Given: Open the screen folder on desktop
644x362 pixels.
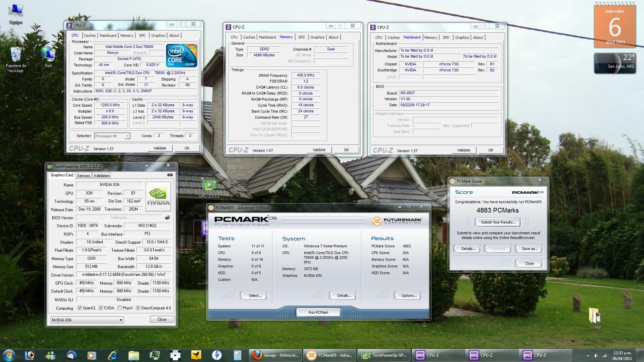Looking at the screenshot, I should tap(595, 318).
